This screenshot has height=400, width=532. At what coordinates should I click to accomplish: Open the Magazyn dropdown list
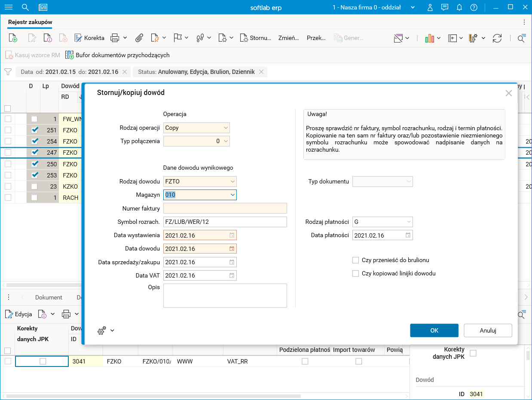[x=232, y=195]
